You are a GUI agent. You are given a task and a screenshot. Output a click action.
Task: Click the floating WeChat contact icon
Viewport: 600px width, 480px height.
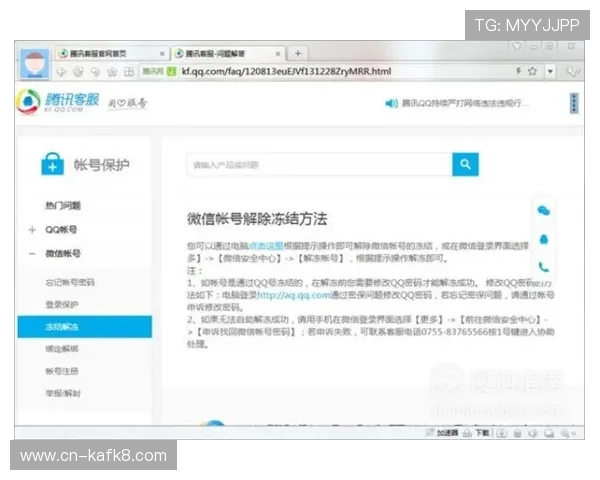(x=544, y=211)
